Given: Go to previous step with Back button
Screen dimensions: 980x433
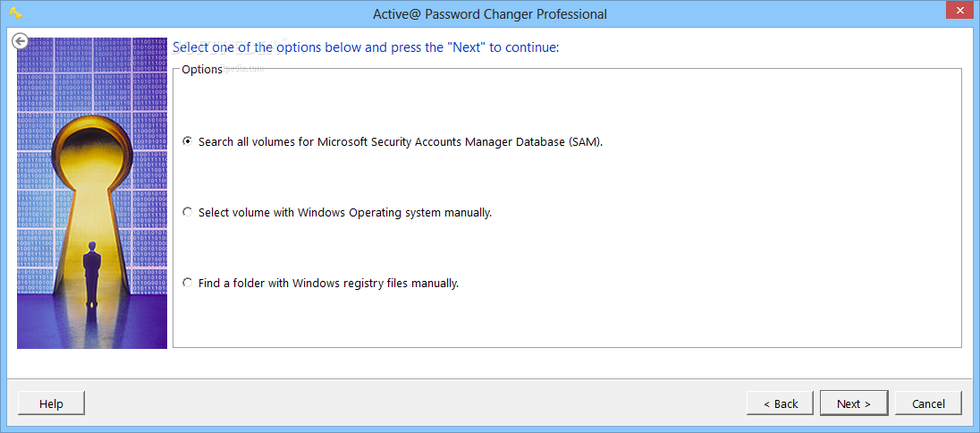Looking at the screenshot, I should pos(781,403).
